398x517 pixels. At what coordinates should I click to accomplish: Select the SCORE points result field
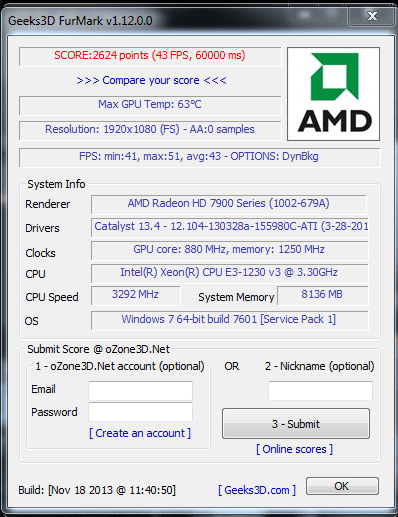(150, 57)
